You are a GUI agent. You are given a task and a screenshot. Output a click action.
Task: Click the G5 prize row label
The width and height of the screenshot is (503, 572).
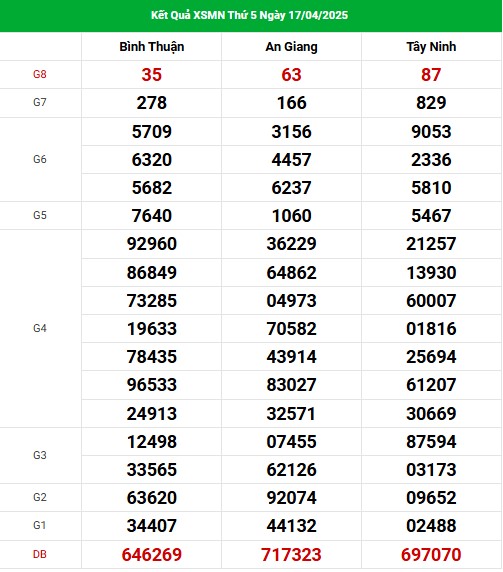(40, 216)
